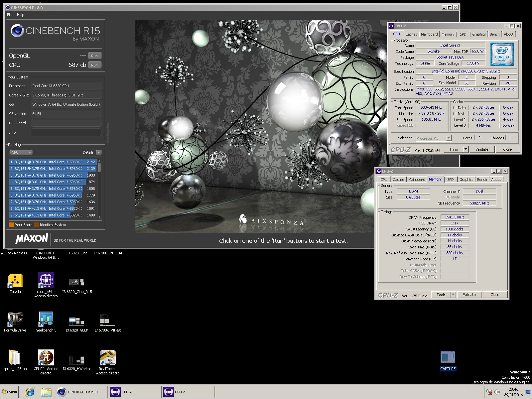This screenshot has height=399, width=532.
Task: Click the Intel Core i3 logo in CPU-Z
Action: [502, 54]
